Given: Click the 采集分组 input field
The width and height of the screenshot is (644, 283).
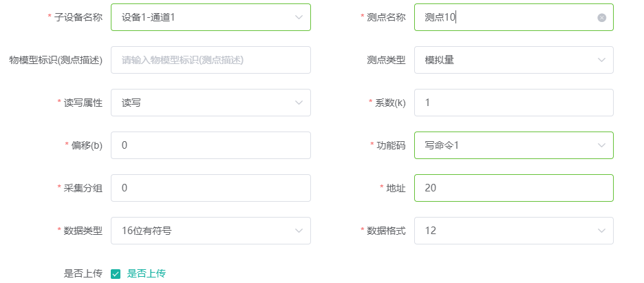Looking at the screenshot, I should click(x=211, y=188).
